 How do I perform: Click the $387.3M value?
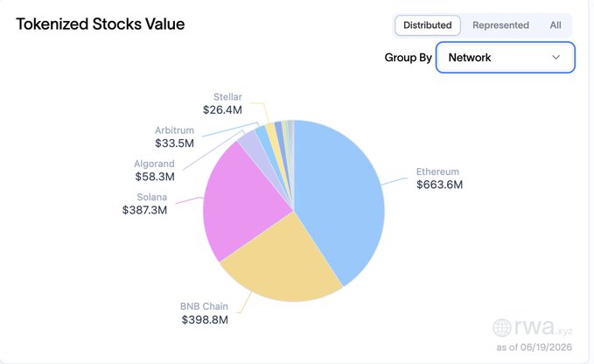144,210
